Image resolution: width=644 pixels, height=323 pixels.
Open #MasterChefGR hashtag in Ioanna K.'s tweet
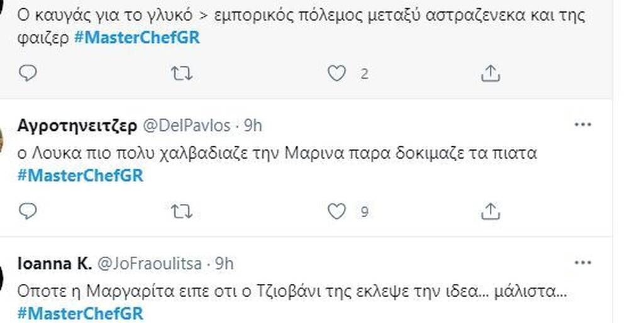point(80,313)
